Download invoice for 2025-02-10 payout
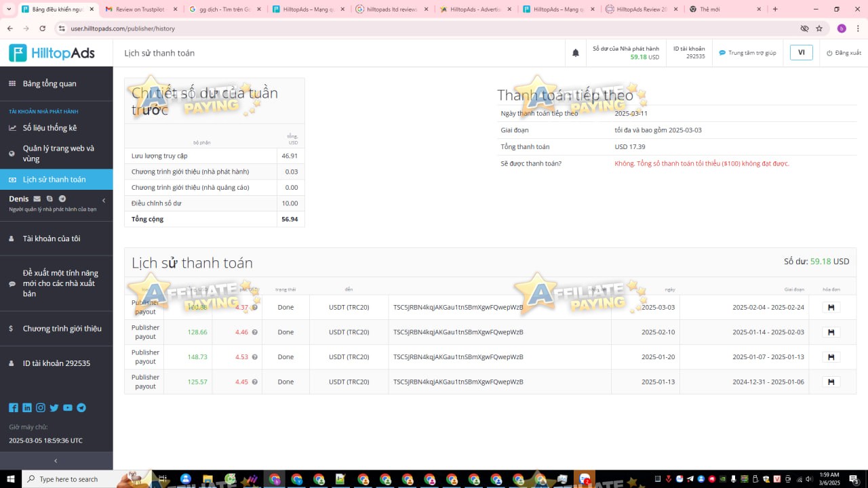The image size is (868, 488). point(831,332)
